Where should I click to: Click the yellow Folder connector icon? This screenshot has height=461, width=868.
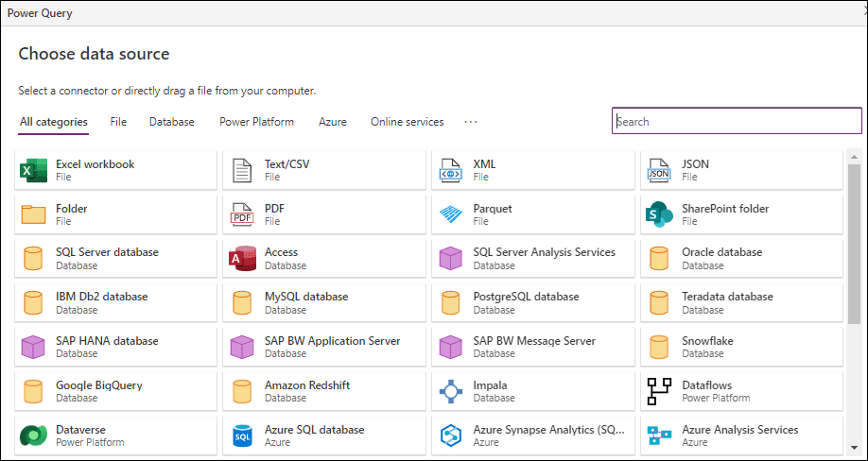click(33, 214)
